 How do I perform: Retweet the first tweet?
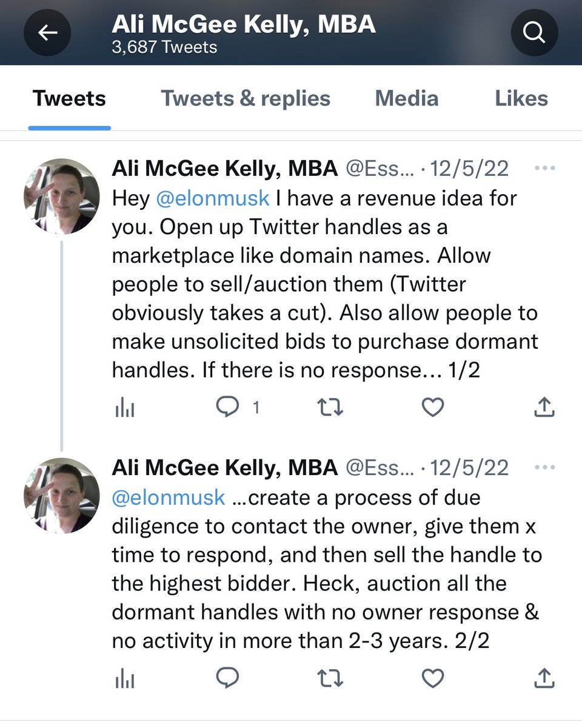click(331, 408)
